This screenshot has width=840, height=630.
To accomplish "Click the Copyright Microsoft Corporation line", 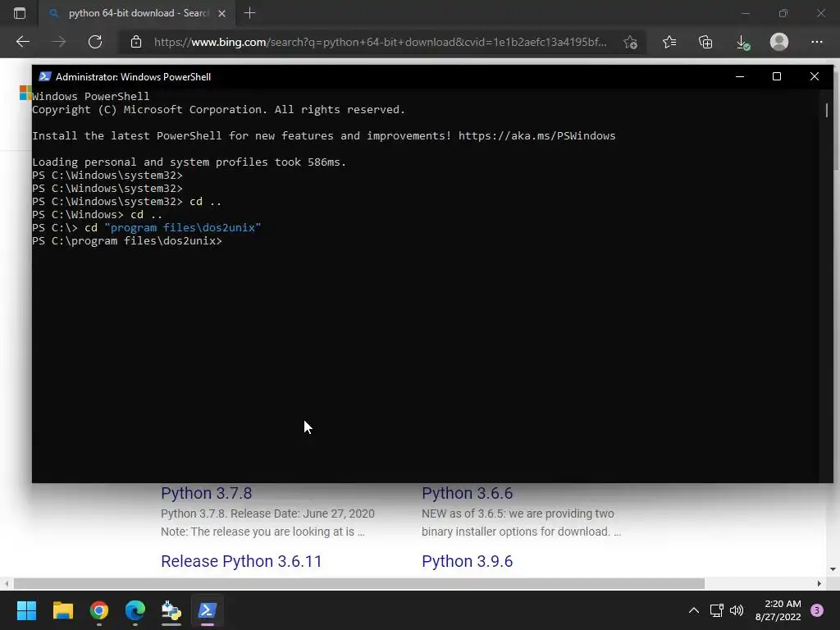I will (x=218, y=109).
